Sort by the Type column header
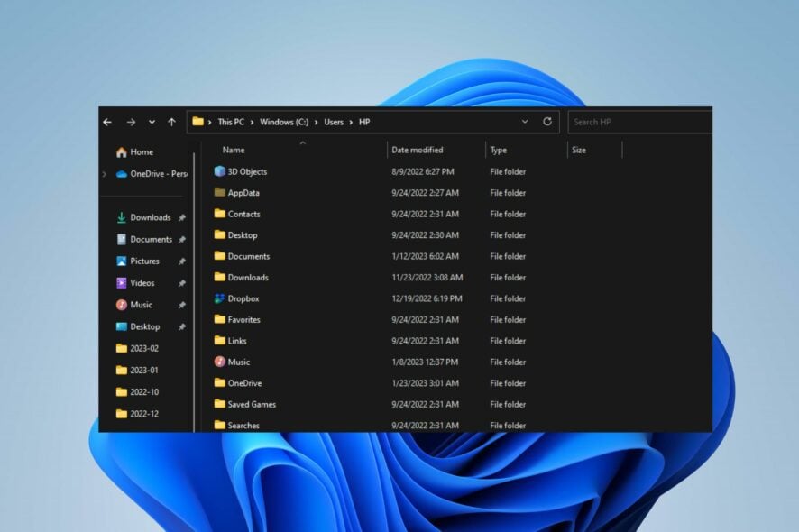The width and height of the screenshot is (799, 532). point(499,150)
